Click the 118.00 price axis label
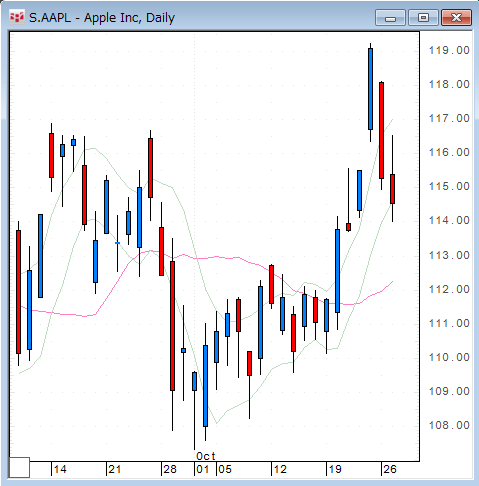The height and width of the screenshot is (486, 479). (449, 84)
